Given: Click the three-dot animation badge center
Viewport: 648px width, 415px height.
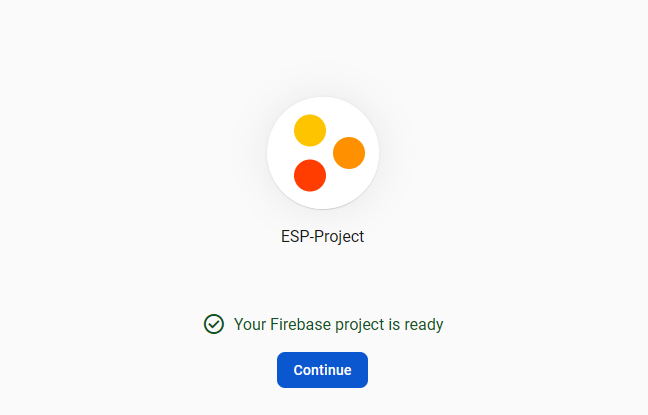Looking at the screenshot, I should click(x=323, y=153).
